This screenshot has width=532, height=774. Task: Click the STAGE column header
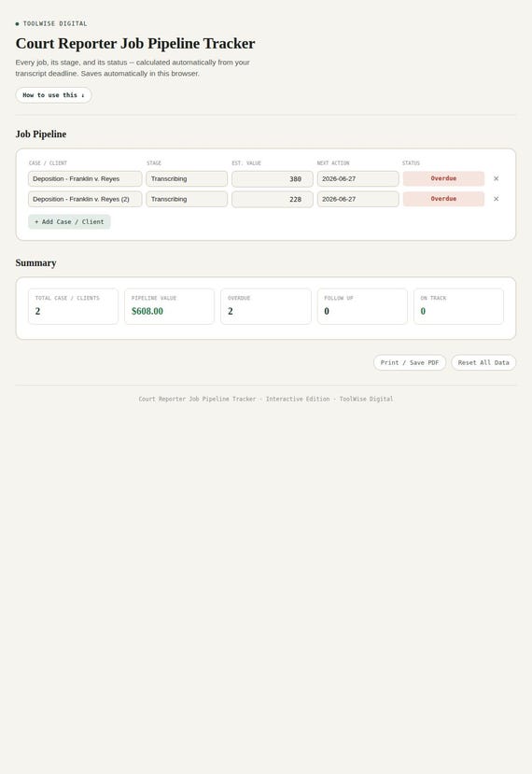tap(154, 162)
